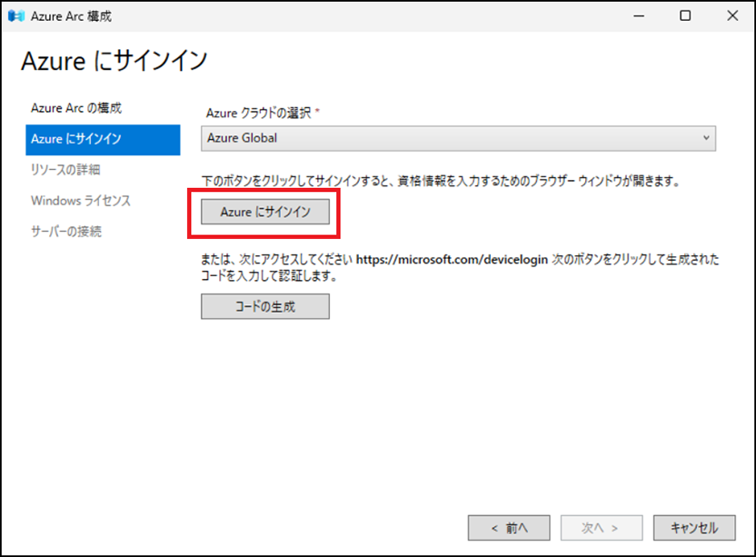Click the Azure にサインイン button

point(265,212)
